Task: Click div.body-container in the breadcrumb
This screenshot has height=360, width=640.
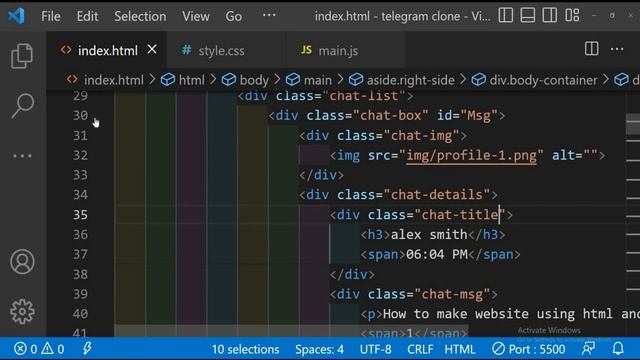Action: (x=535, y=80)
